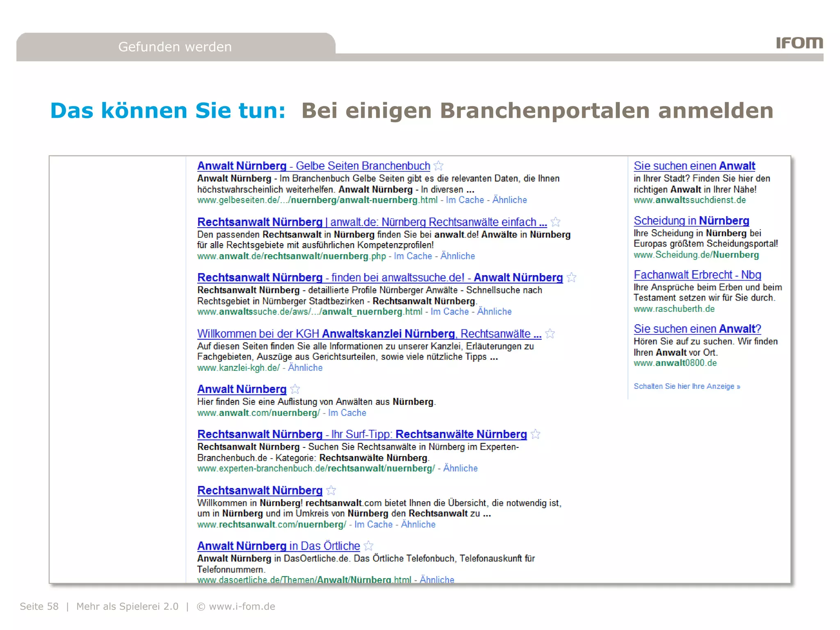Star the rechtsanwalt.com result
840x630 pixels.
(331, 491)
